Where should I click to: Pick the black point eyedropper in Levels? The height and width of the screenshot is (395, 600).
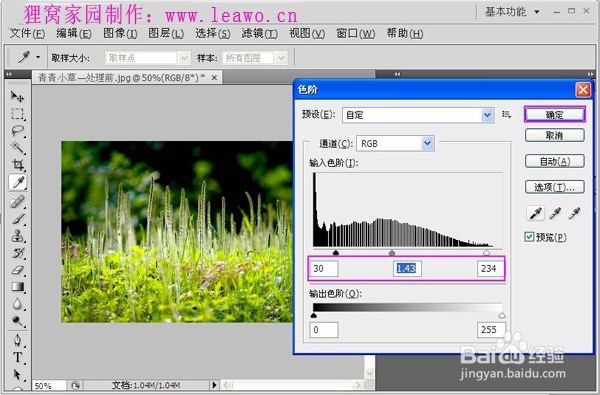point(535,213)
